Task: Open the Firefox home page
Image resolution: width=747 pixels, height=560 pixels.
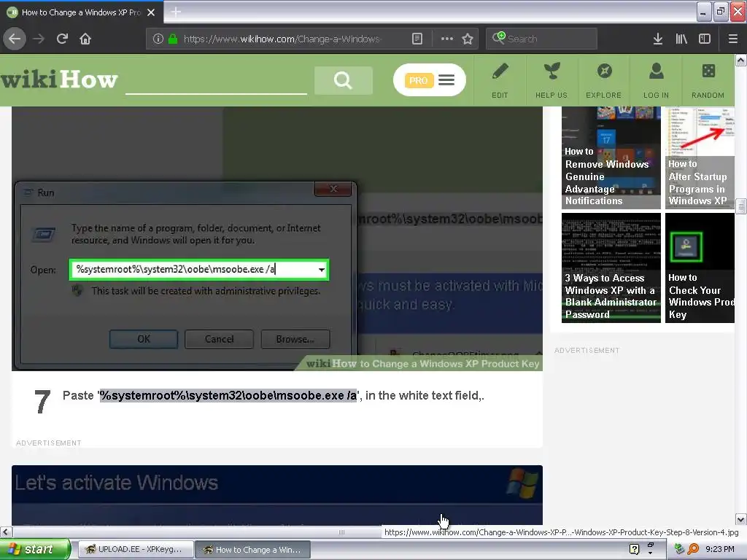Action: tap(85, 39)
